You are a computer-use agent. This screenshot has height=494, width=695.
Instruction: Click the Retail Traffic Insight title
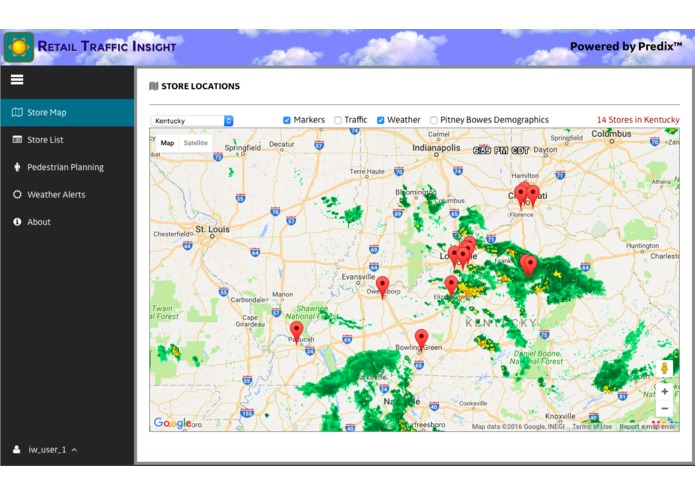point(107,46)
